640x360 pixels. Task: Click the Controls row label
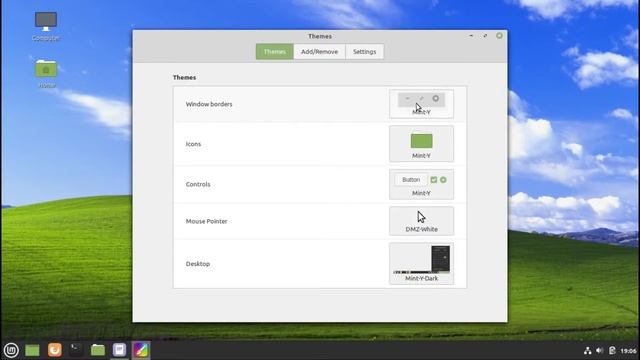click(198, 184)
